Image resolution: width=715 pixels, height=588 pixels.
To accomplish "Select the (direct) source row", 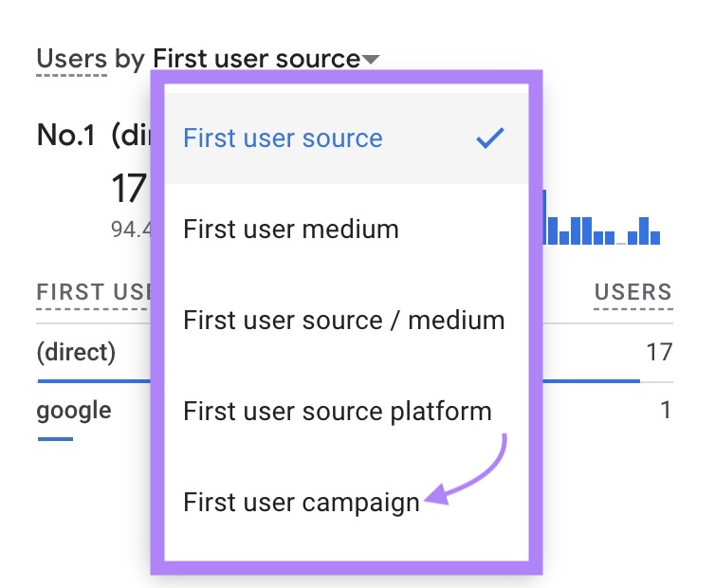I will click(x=76, y=353).
